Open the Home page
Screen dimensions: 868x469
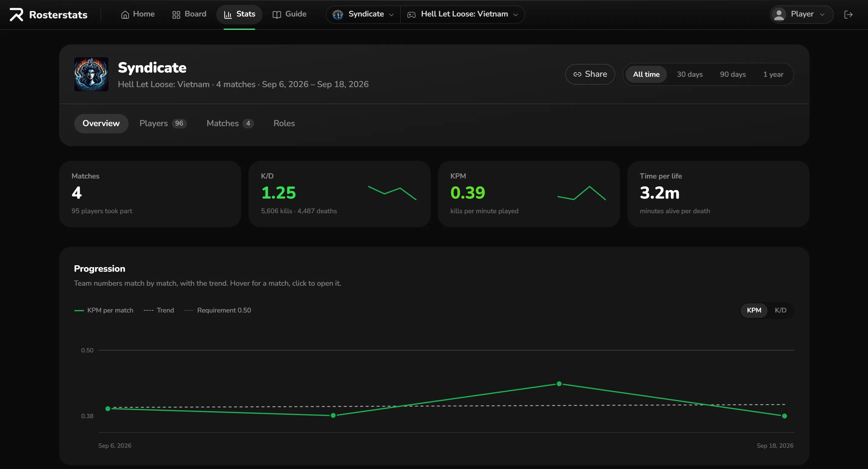(137, 14)
